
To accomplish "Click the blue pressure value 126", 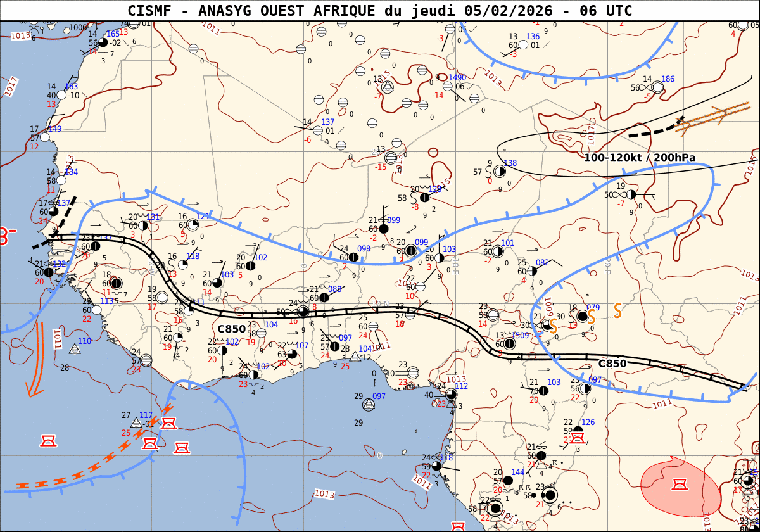I will tap(588, 422).
